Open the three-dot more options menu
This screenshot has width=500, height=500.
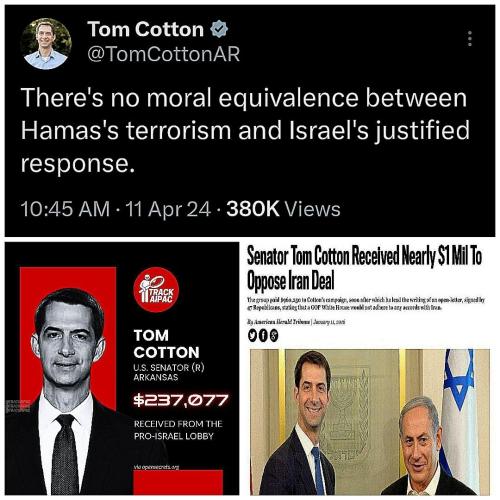(x=470, y=39)
